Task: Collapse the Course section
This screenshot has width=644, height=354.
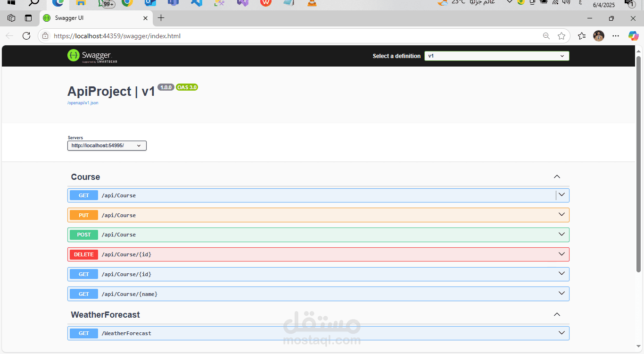Action: pos(557,177)
